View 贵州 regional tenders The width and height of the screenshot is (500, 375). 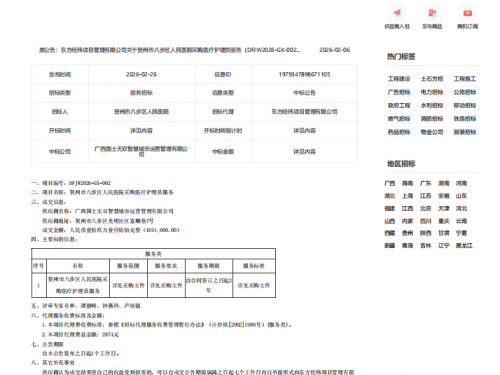(407, 233)
